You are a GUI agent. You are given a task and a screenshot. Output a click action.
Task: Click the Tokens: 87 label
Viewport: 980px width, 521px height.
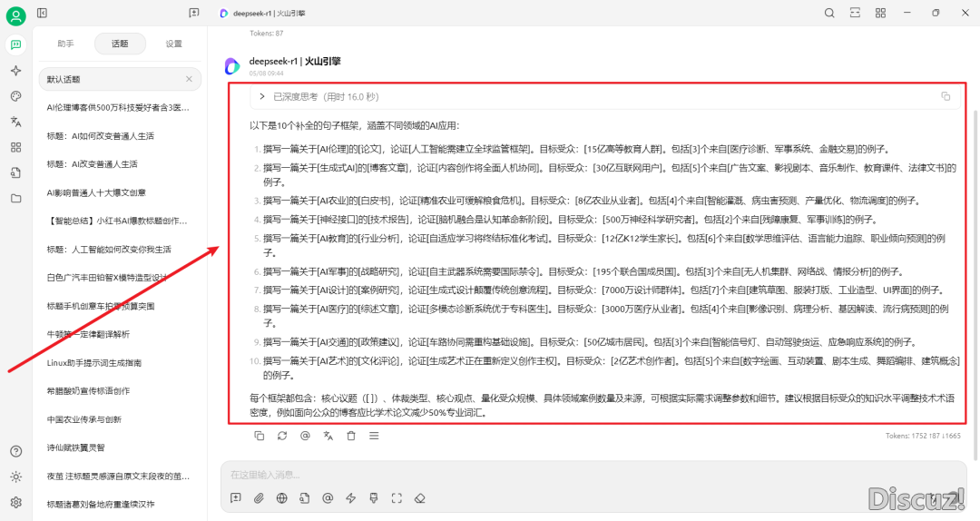click(266, 34)
